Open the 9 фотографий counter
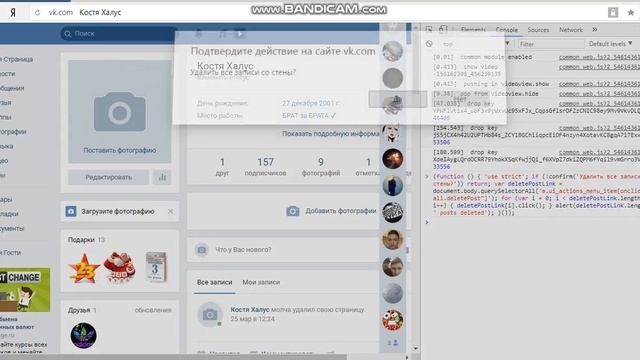Screen dimensions: 640x360 tap(321, 167)
